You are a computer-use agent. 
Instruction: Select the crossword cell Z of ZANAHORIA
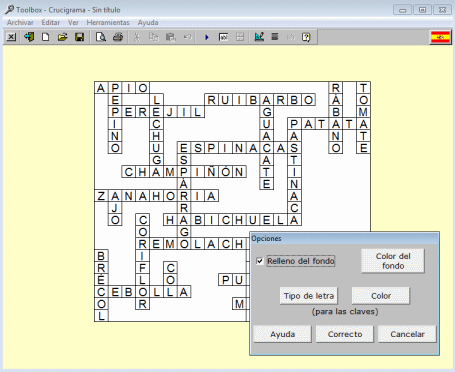click(101, 196)
